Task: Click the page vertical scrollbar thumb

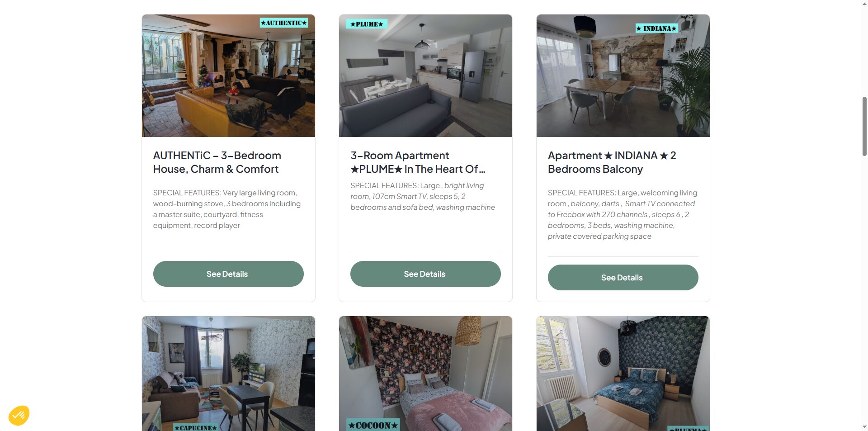Action: coord(864,126)
